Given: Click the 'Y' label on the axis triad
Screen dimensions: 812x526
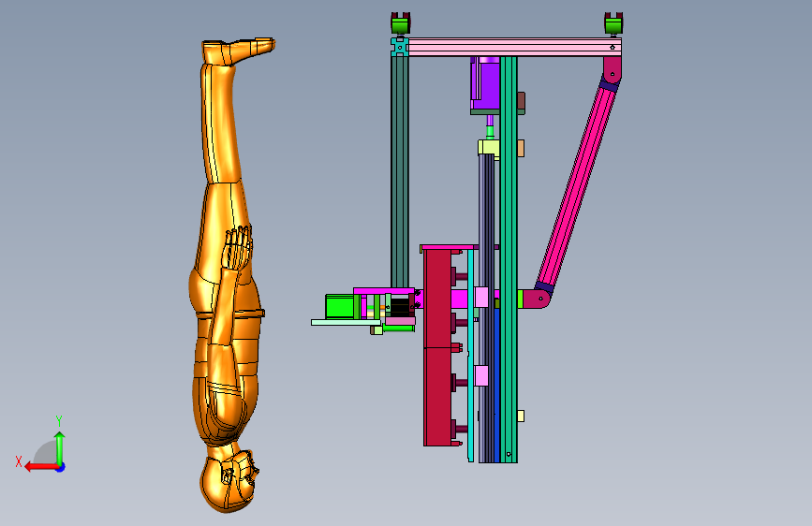Looking at the screenshot, I should (59, 421).
